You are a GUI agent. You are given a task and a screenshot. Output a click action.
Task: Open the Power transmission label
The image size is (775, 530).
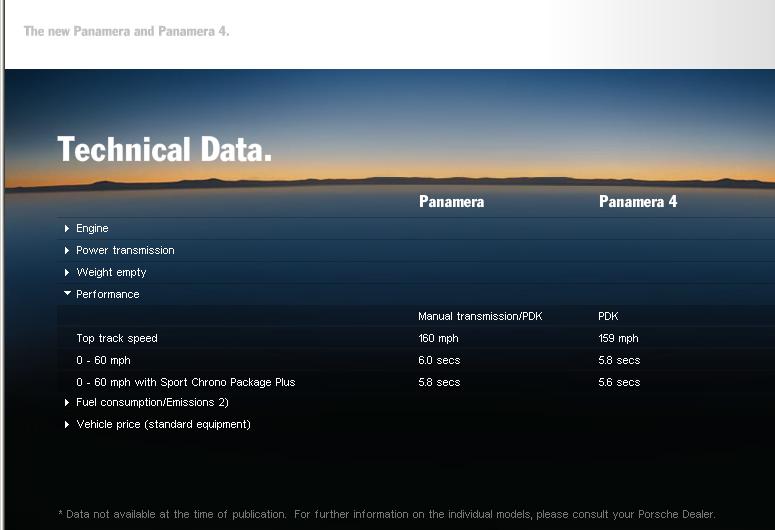point(125,250)
